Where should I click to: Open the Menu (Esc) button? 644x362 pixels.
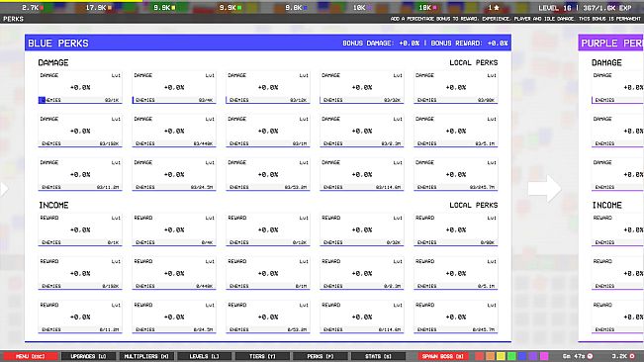pyautogui.click(x=30, y=356)
